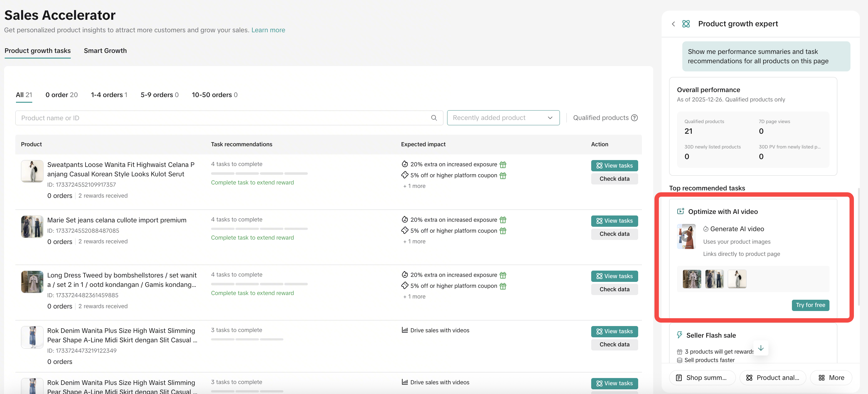The height and width of the screenshot is (394, 868).
Task: Filter by 0 order tab
Action: pyautogui.click(x=61, y=95)
